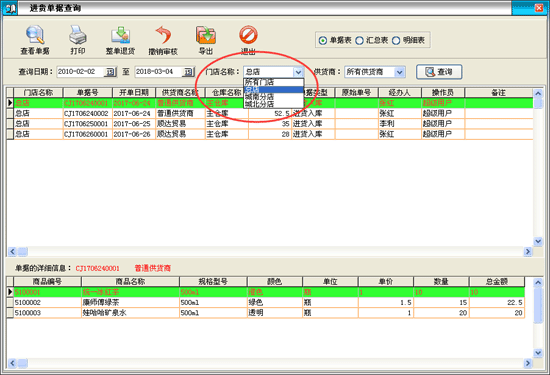Select the 单据表 radio button
550x375 pixels.
[x=323, y=40]
